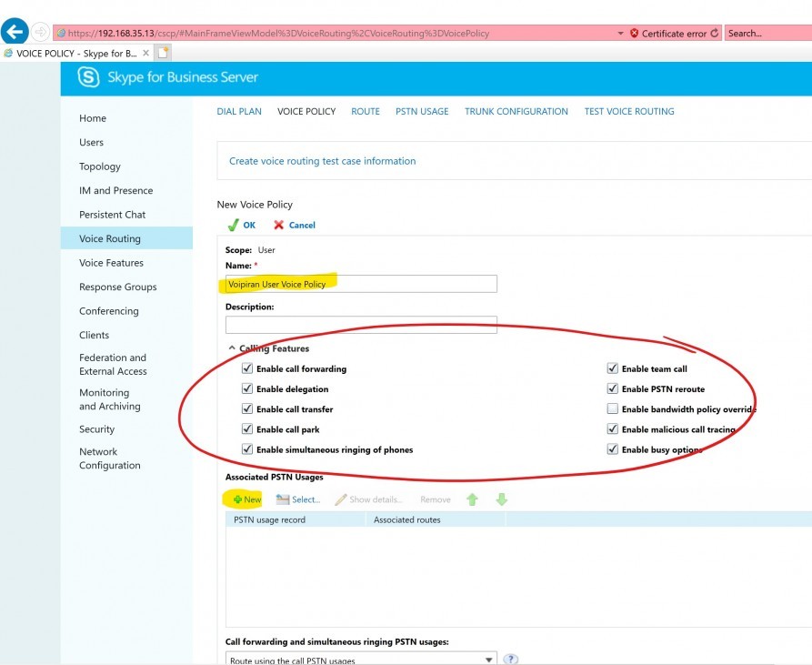Click the Select PSTN usage icon
The width and height of the screenshot is (812, 665).
point(283,499)
